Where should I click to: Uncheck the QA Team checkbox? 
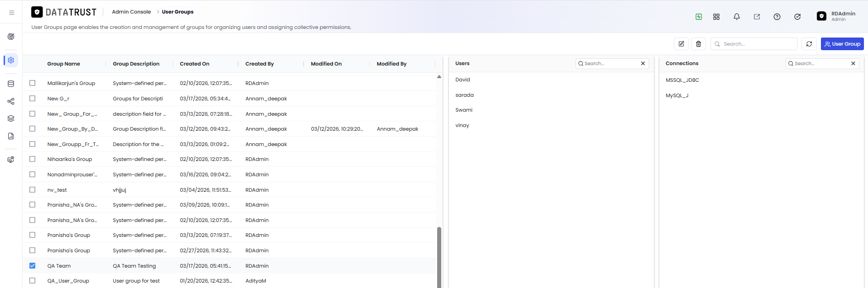click(32, 266)
